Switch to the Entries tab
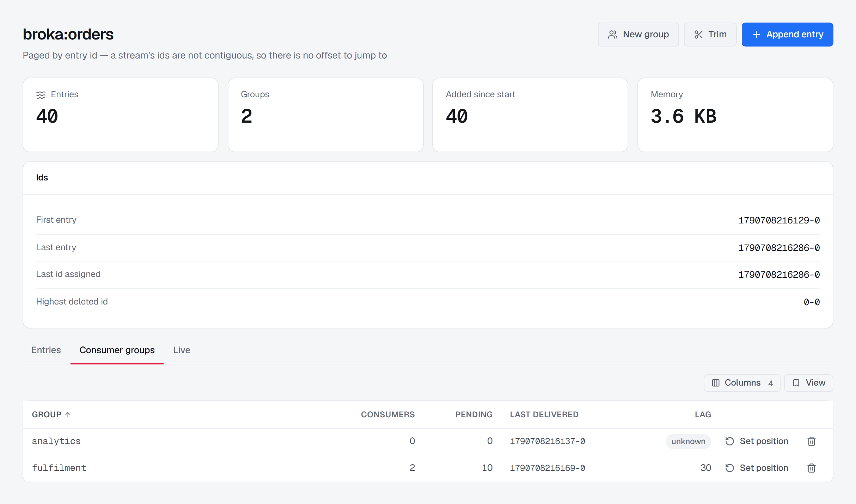 pos(46,350)
